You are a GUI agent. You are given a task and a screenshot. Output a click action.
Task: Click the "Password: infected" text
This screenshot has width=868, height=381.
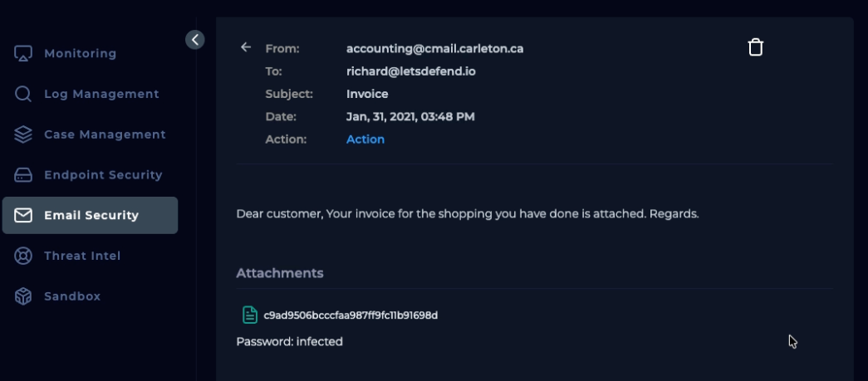[x=289, y=341]
